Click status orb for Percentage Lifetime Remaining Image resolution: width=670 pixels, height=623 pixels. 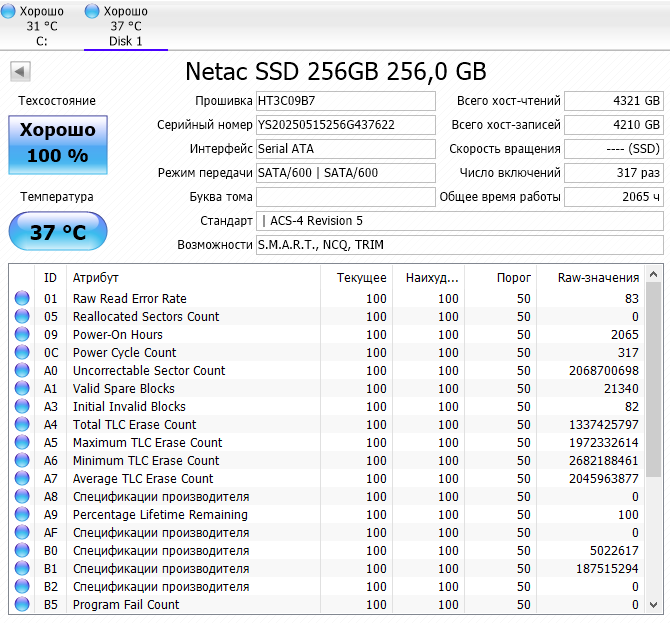pyautogui.click(x=23, y=515)
